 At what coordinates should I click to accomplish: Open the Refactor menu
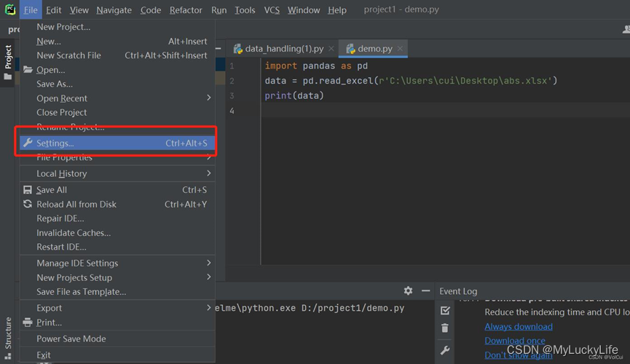tap(186, 9)
